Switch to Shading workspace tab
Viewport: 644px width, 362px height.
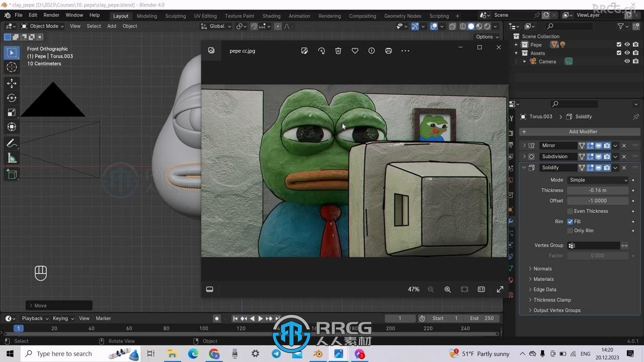pos(271,16)
